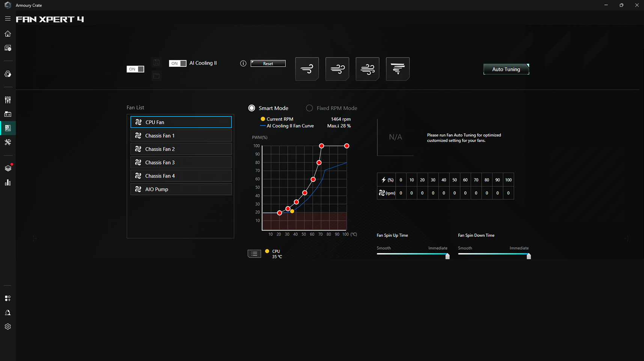Select Chassis Fan 2 in fan list
The height and width of the screenshot is (361, 644).
coord(181,149)
